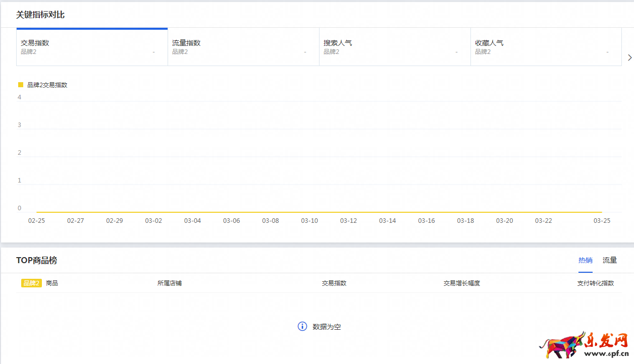The image size is (634, 364).
Task: Select the 收藏人气 metric tab
Action: point(546,47)
